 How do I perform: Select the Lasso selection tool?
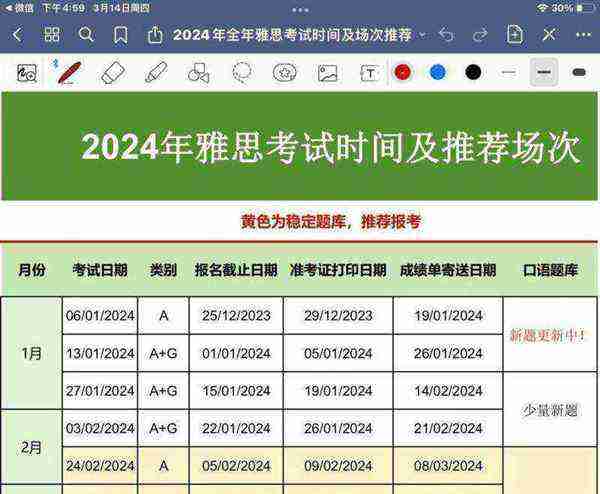pos(242,72)
